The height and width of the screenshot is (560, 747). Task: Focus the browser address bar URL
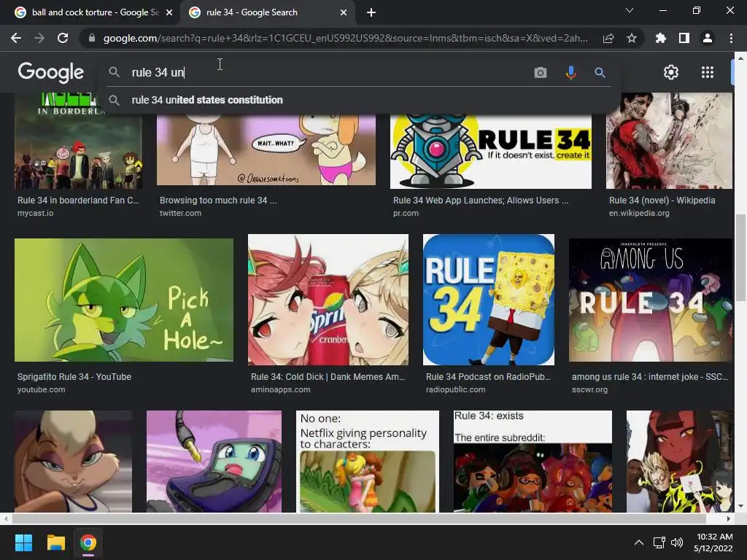point(345,38)
